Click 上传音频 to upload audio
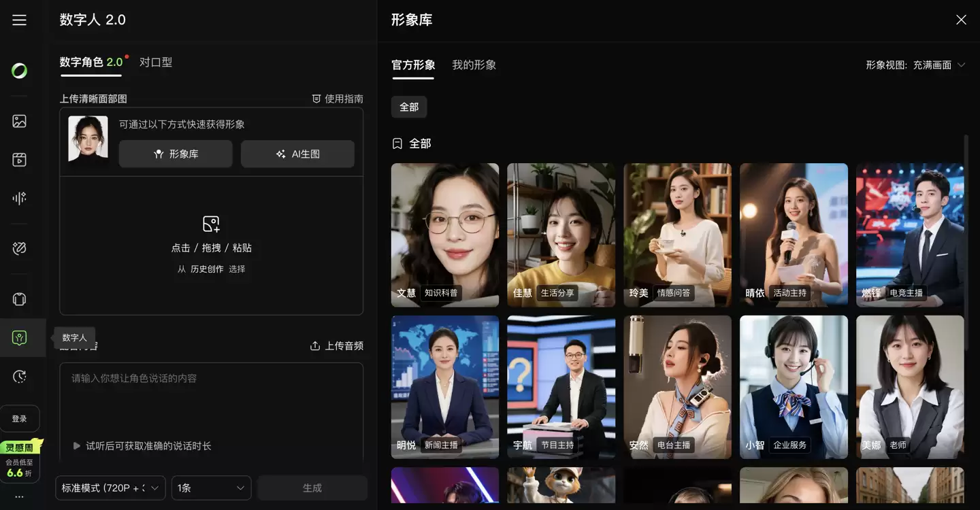 pos(336,345)
